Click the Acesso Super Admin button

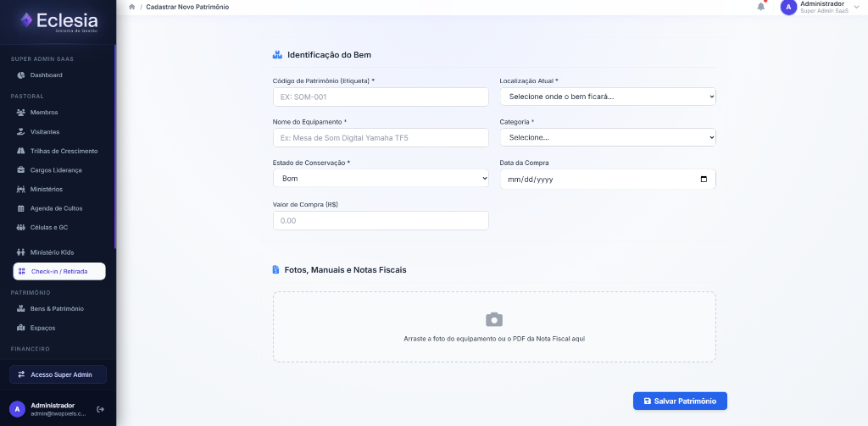click(x=58, y=374)
